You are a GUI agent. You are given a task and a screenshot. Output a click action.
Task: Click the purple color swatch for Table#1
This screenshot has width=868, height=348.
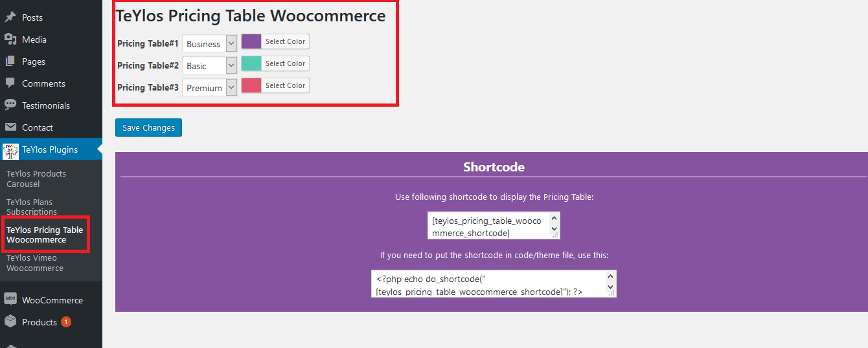click(x=251, y=41)
